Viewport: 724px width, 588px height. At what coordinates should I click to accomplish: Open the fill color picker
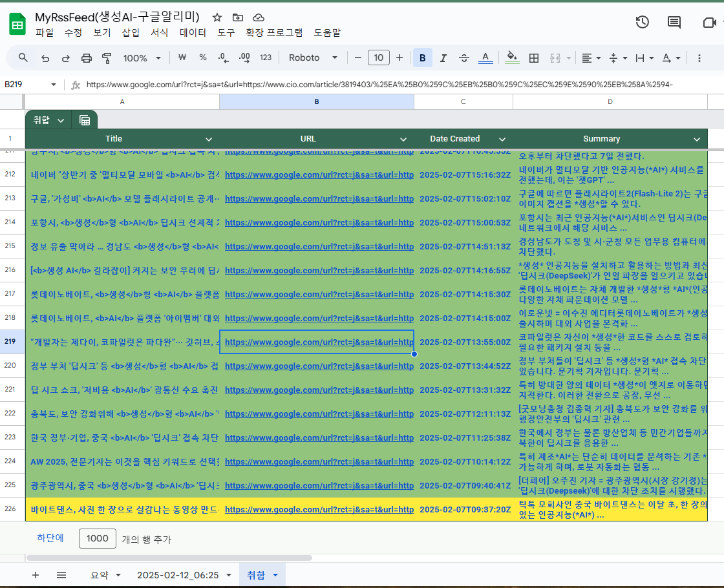click(511, 58)
